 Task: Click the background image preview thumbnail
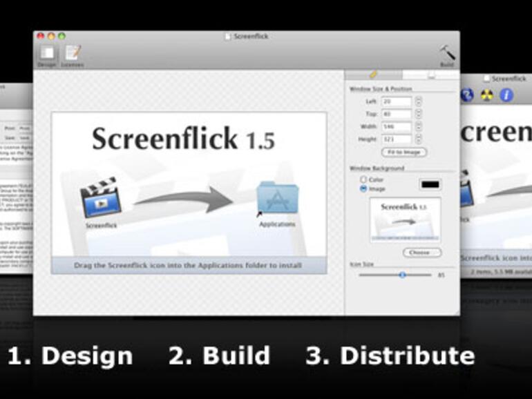406,220
